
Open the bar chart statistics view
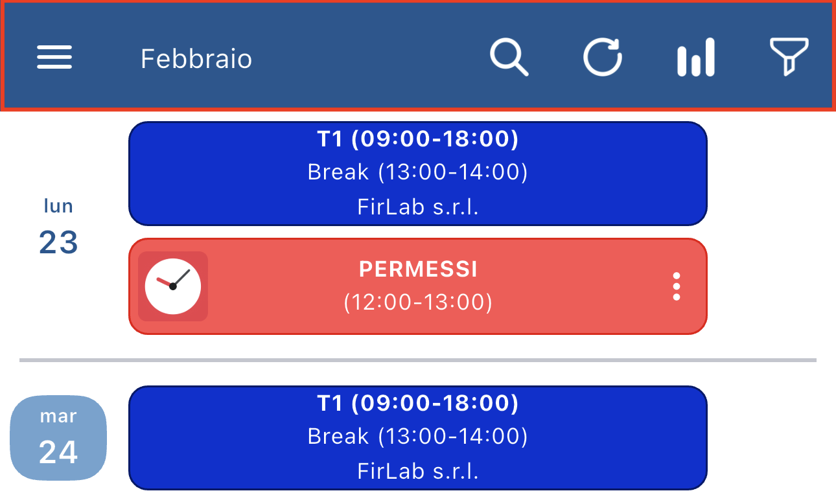pyautogui.click(x=695, y=58)
